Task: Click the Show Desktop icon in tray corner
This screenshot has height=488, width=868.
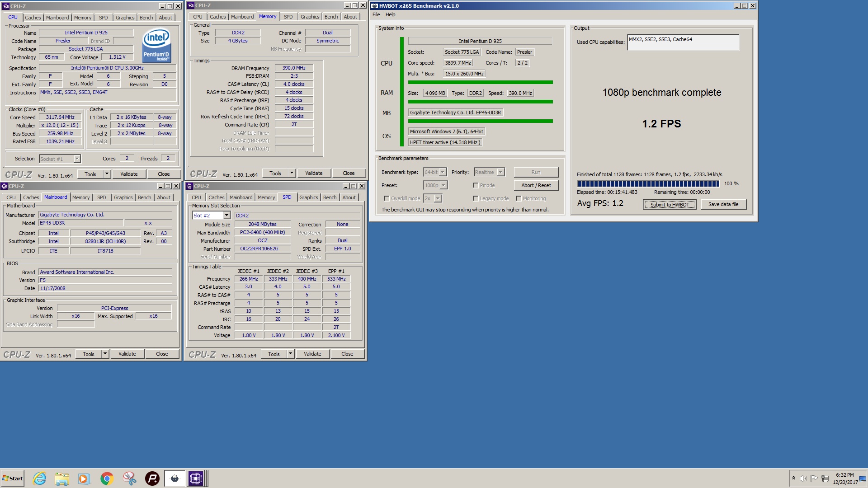Action: tap(863, 479)
